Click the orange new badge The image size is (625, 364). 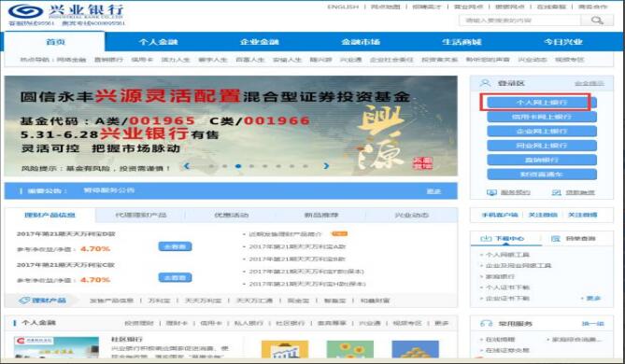click(x=340, y=233)
